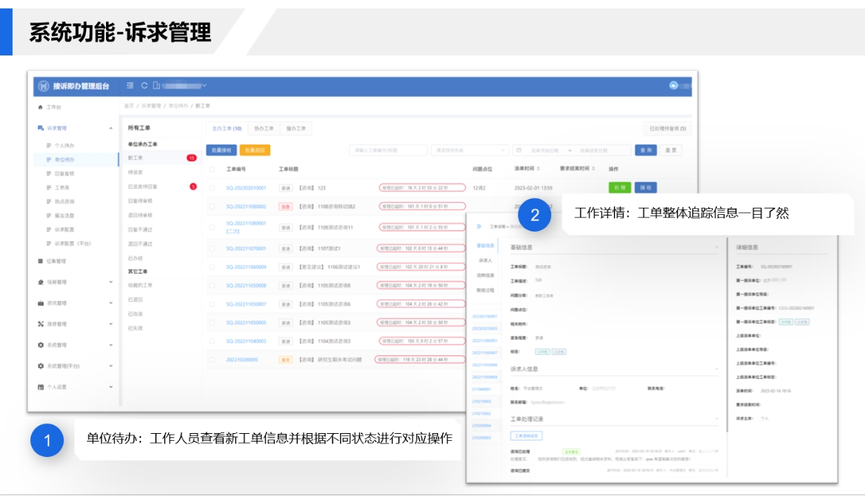Click the 个人设置 sidebar icon
The width and height of the screenshot is (865, 504).
[x=41, y=387]
